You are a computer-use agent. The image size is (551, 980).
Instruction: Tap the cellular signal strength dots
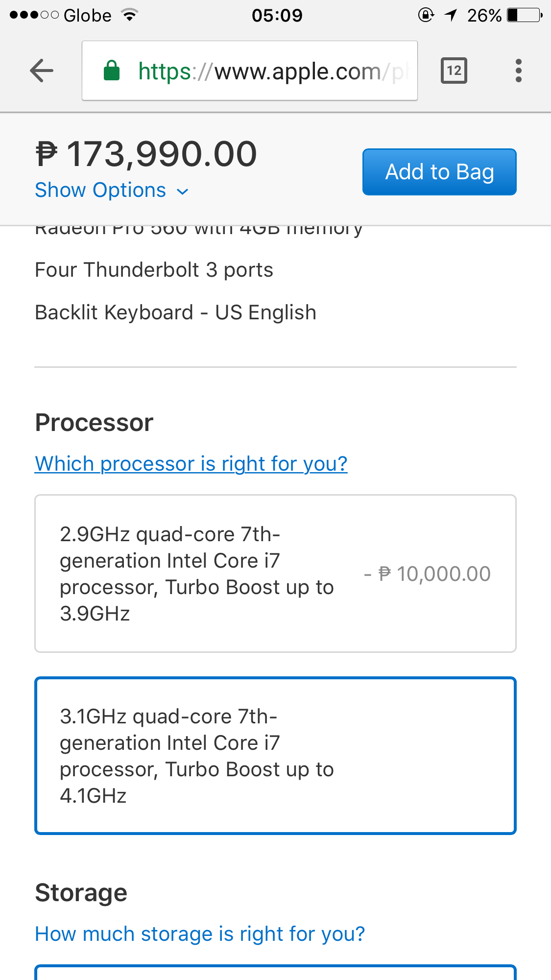[x=34, y=15]
